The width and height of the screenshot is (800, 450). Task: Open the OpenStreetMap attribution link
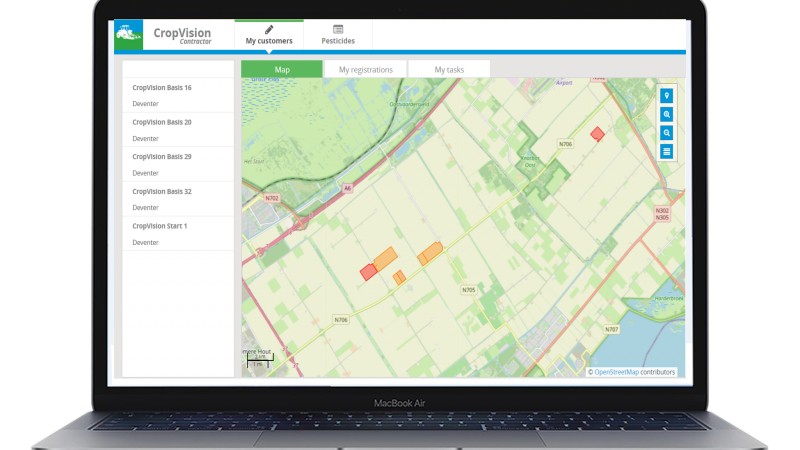tap(616, 372)
